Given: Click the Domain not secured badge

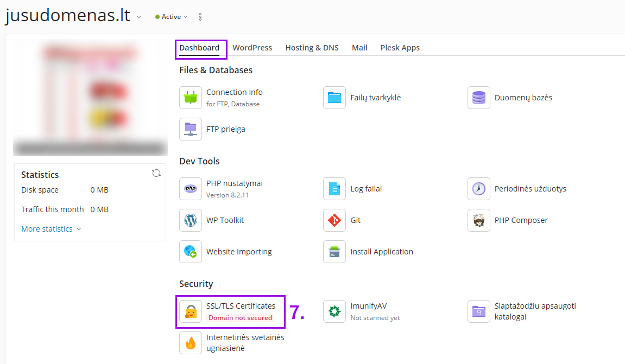Looking at the screenshot, I should click(x=241, y=318).
